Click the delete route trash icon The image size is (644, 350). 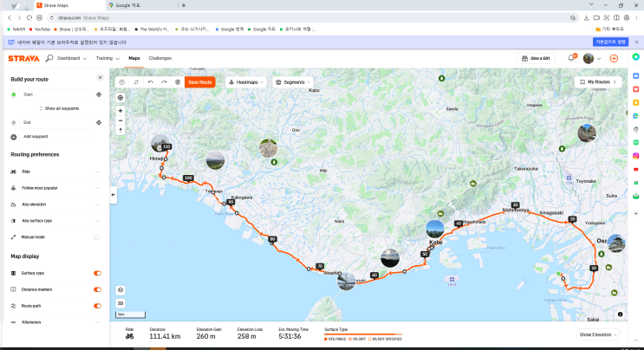[x=177, y=81]
